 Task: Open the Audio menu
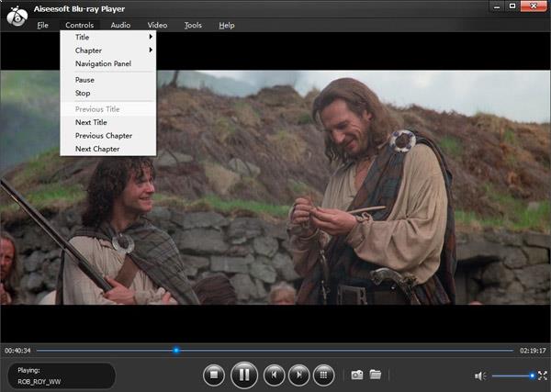click(x=120, y=26)
